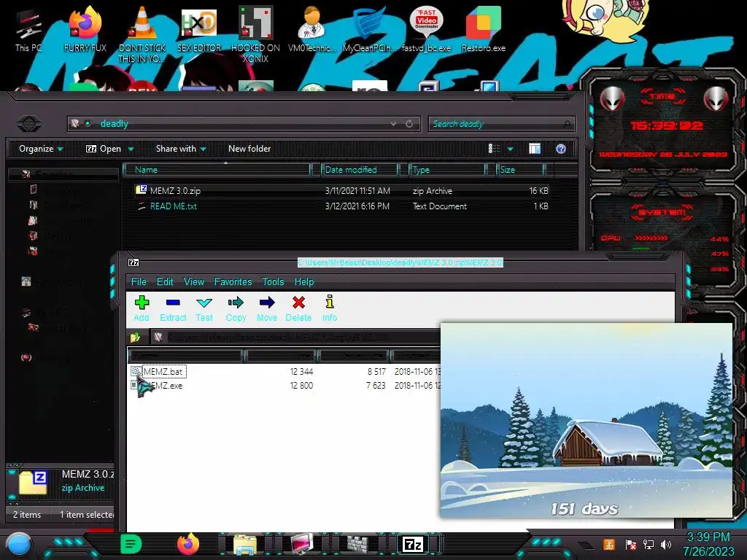
Task: Open the SEX EDITOR HxD desktop shortcut
Action: click(199, 29)
